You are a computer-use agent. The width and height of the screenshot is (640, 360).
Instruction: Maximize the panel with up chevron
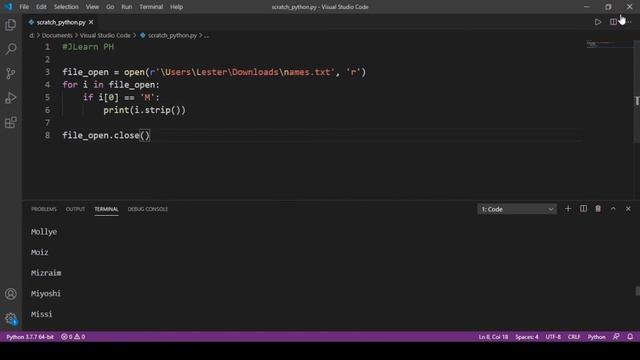[613, 209]
